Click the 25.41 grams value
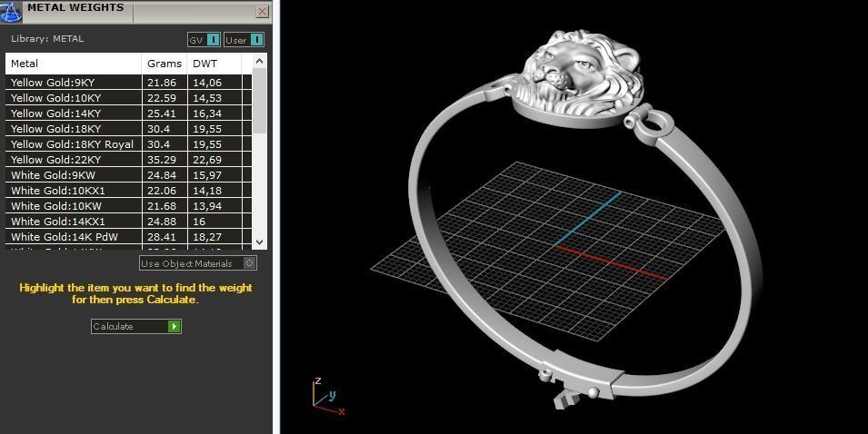The image size is (868, 434). click(161, 113)
